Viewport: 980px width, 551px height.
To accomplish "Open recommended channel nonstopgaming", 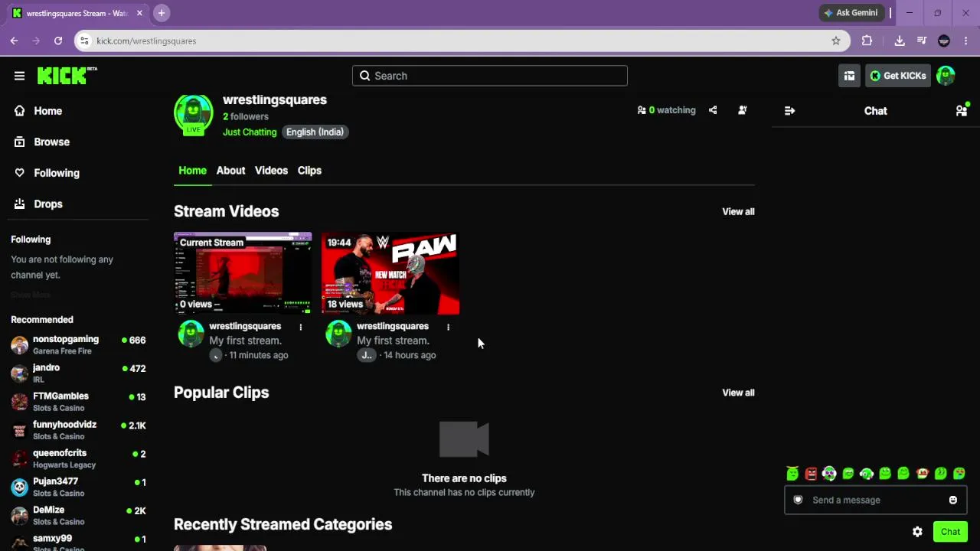I will [x=78, y=344].
